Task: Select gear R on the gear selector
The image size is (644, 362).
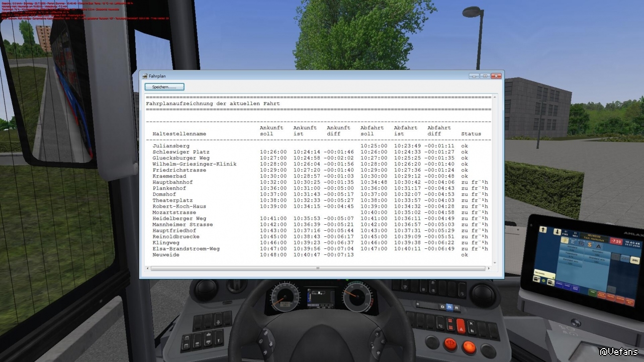Action: point(456,307)
